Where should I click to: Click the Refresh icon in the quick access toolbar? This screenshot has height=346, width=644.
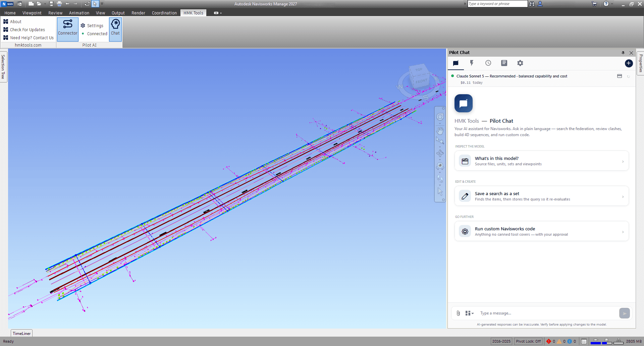[x=87, y=4]
